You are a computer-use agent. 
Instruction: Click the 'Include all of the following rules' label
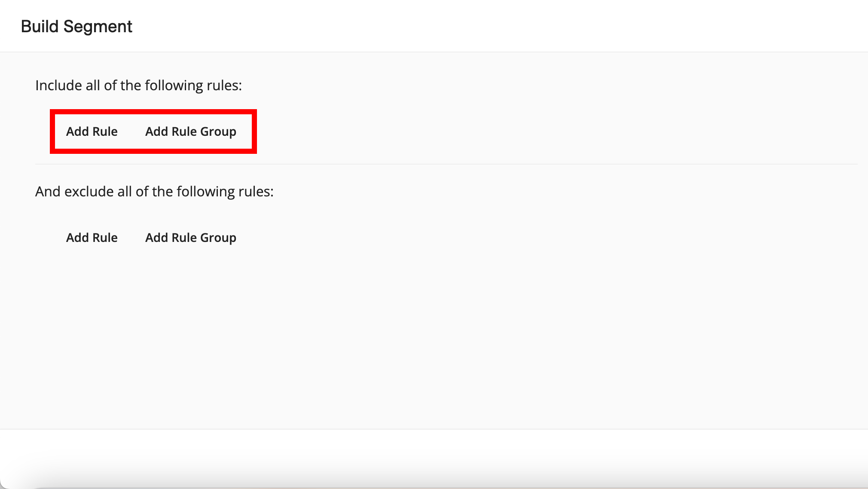138,86
